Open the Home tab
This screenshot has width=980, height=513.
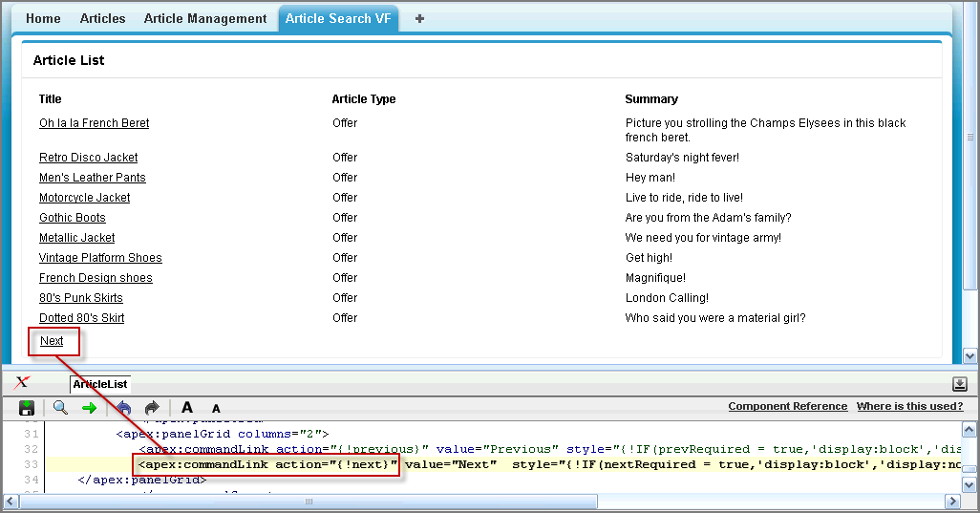(43, 19)
